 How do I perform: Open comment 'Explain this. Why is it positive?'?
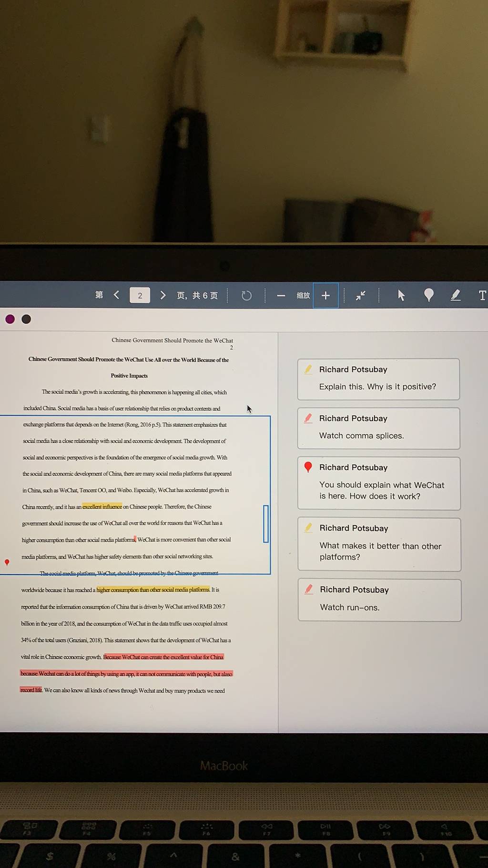[378, 379]
